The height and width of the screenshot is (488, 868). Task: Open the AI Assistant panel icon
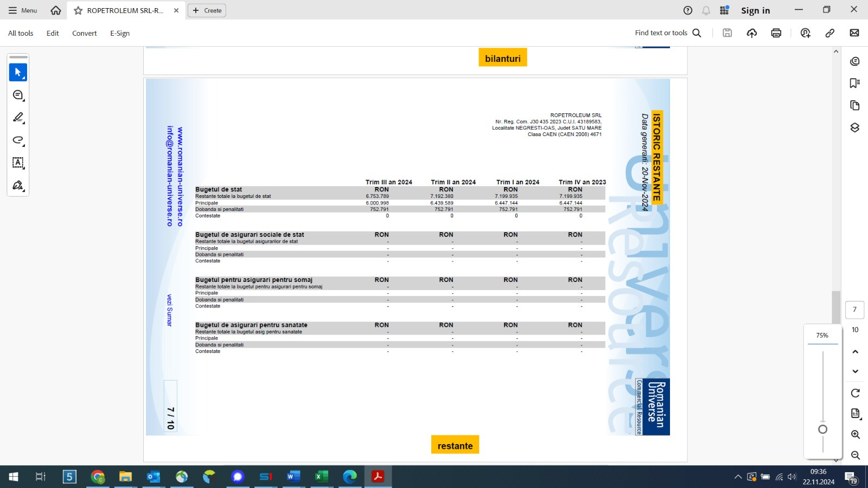click(855, 61)
